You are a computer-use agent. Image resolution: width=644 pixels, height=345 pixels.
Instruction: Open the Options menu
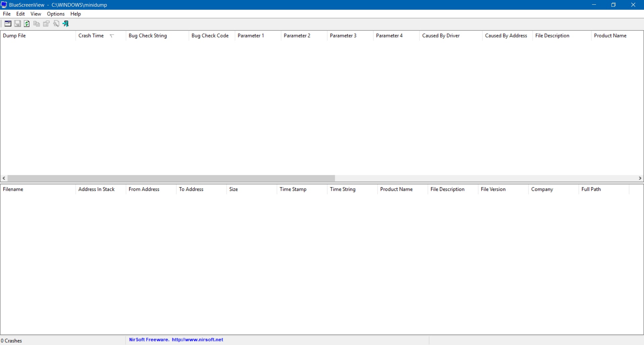point(56,14)
